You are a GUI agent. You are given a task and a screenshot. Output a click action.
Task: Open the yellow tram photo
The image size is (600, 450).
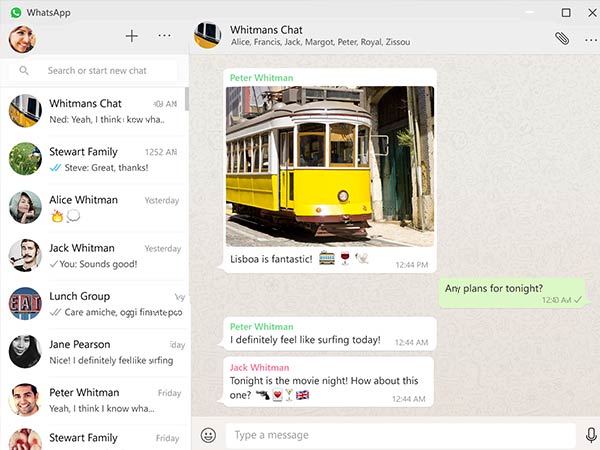point(330,166)
